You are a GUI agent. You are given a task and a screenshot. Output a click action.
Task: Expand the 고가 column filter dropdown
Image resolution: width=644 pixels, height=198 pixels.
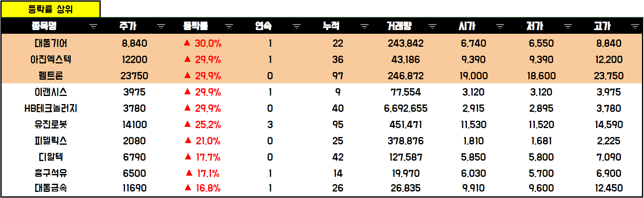pos(635,26)
